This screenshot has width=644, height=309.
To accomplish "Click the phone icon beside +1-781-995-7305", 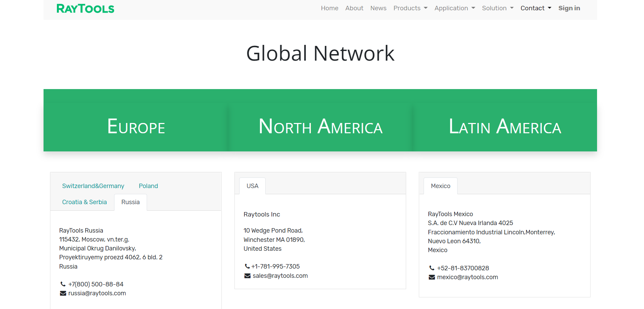I will [247, 266].
